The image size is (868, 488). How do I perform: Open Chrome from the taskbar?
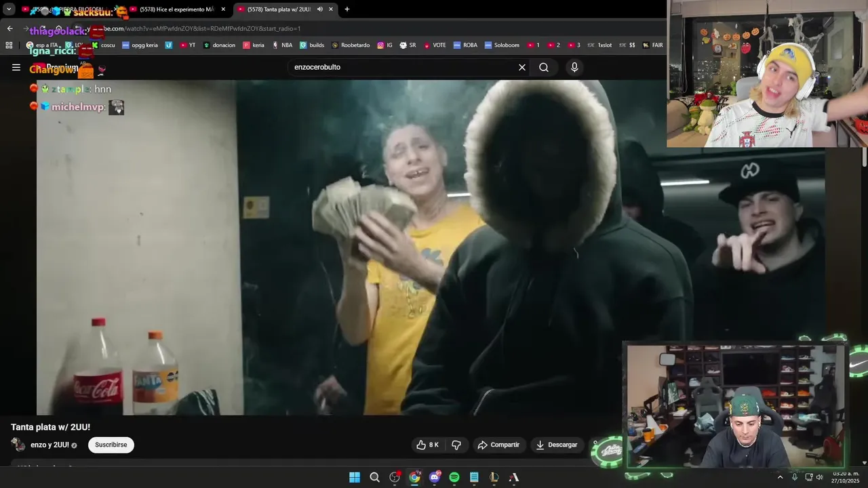414,477
